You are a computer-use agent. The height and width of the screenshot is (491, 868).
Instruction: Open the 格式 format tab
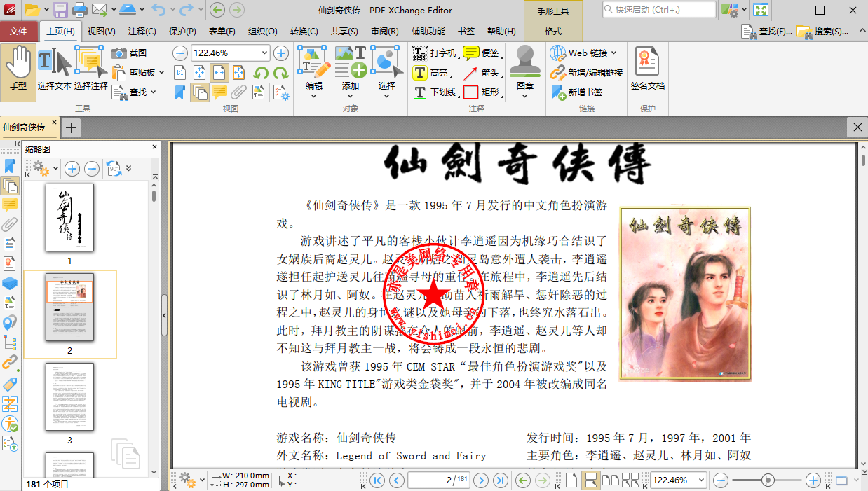553,32
